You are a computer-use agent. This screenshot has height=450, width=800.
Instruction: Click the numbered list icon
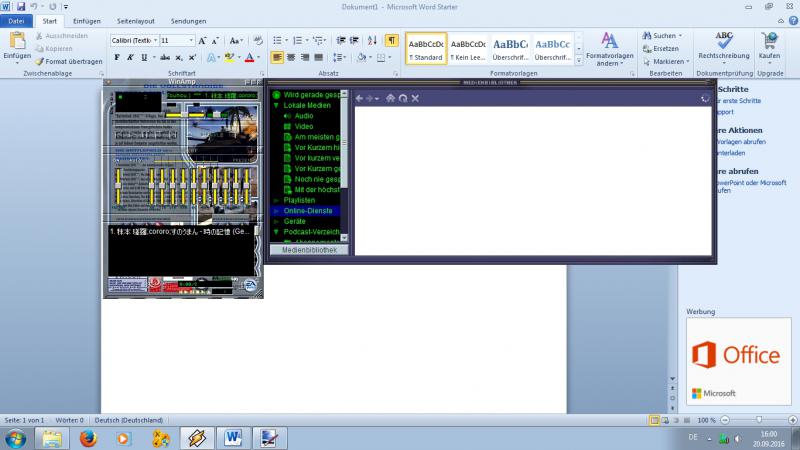point(297,40)
